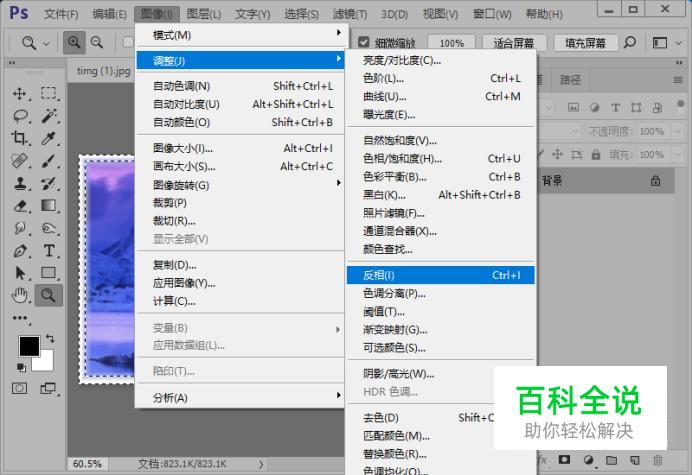
Task: Click the 60.5% zoom level field
Action: pos(87,464)
